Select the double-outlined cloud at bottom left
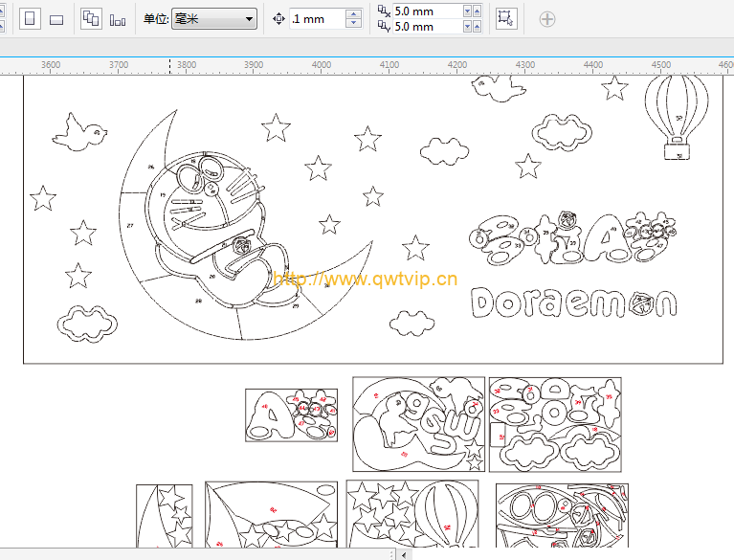 pyautogui.click(x=87, y=324)
